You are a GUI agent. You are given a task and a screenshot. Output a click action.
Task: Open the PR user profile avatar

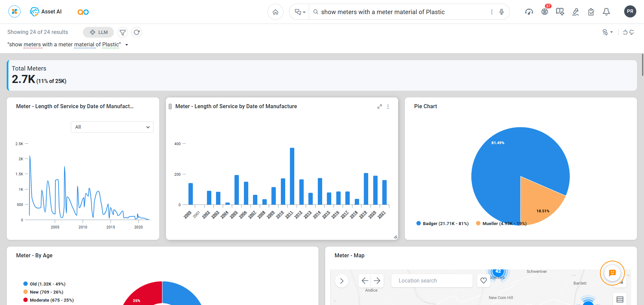[630, 11]
